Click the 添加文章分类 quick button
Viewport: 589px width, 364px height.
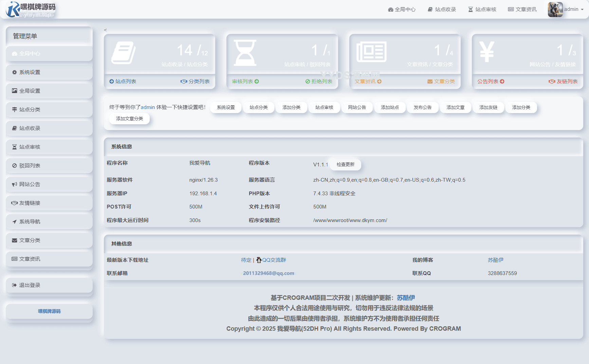point(129,119)
